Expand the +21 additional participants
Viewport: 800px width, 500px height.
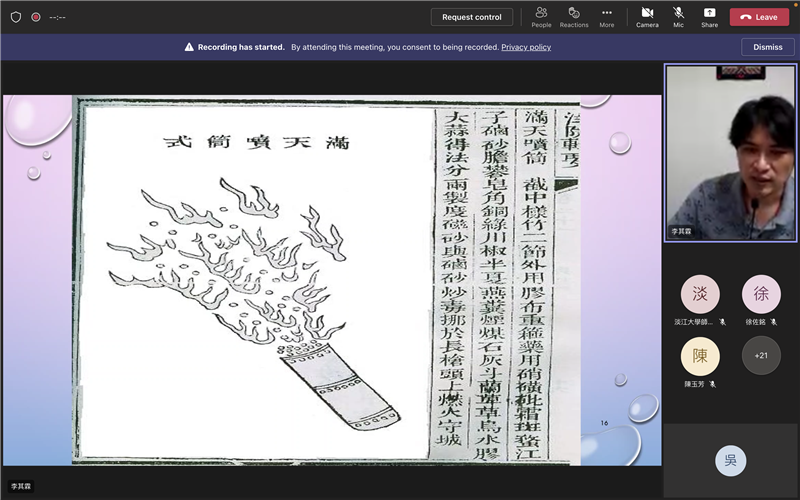coord(761,355)
